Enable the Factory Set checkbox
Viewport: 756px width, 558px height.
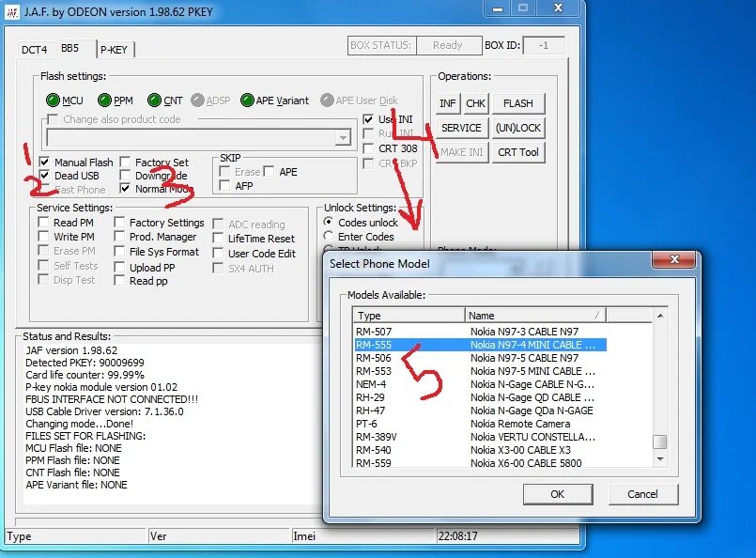point(125,162)
